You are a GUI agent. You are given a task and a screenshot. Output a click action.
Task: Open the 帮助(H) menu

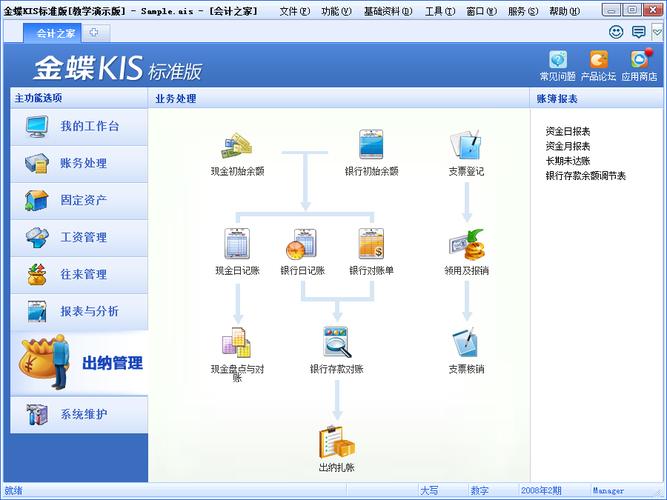564,11
